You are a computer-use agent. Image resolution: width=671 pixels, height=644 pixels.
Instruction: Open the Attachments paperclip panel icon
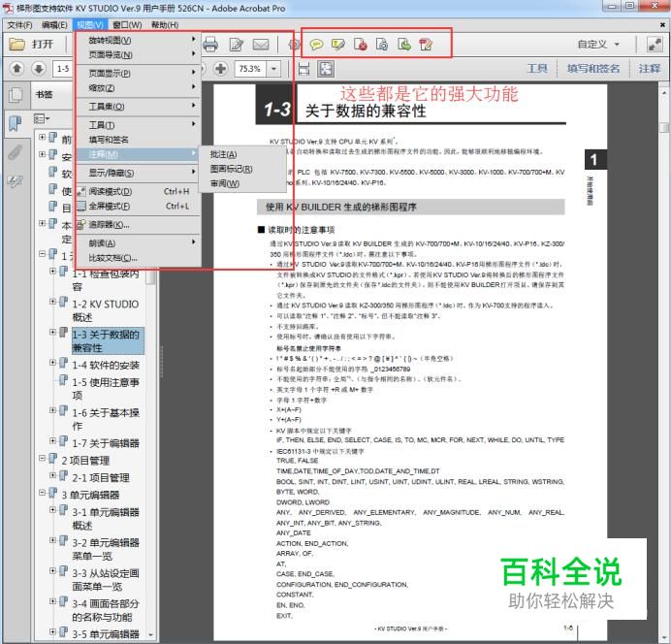click(x=16, y=152)
